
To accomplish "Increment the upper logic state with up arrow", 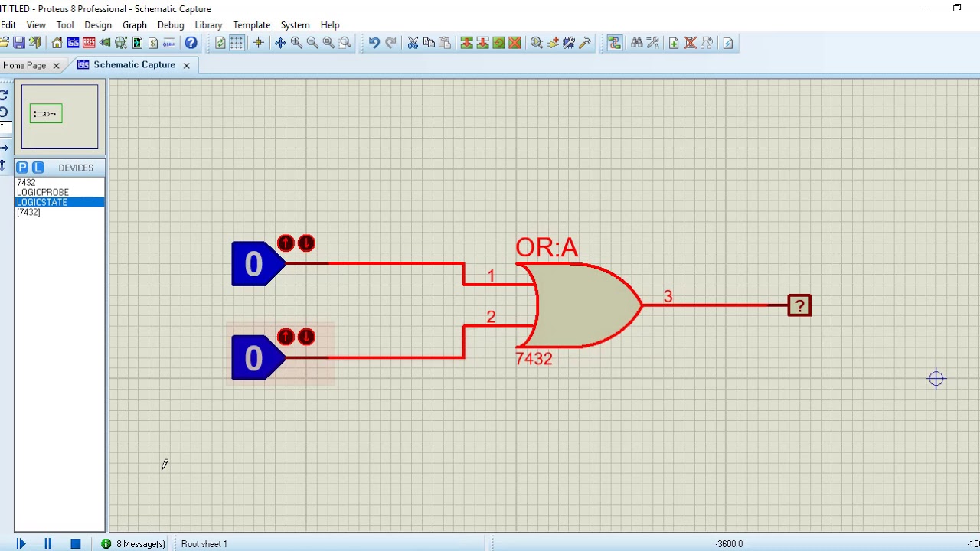I will (x=286, y=243).
